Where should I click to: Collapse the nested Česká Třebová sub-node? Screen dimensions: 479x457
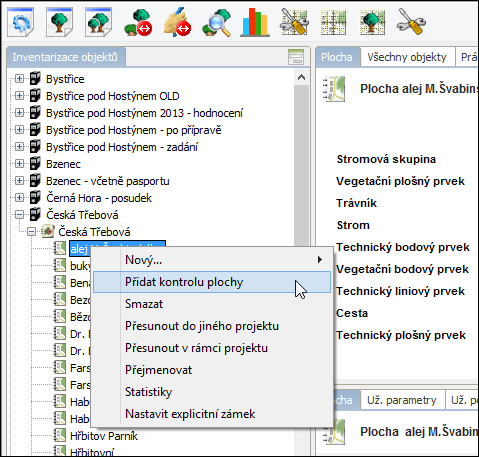pos(32,232)
